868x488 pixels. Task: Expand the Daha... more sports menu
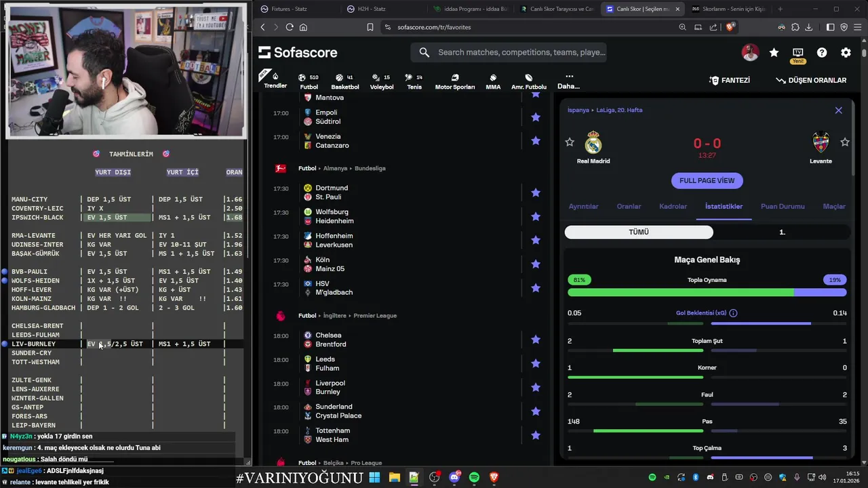coord(568,81)
